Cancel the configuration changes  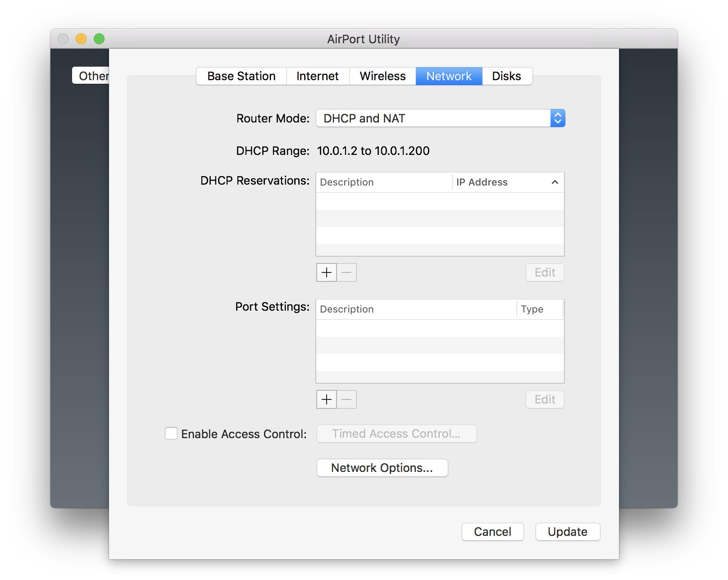pyautogui.click(x=493, y=532)
